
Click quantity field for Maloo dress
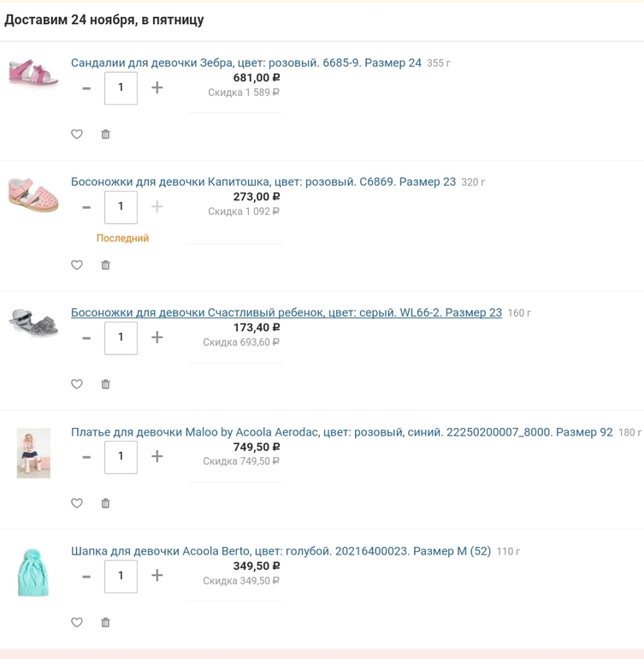[121, 457]
